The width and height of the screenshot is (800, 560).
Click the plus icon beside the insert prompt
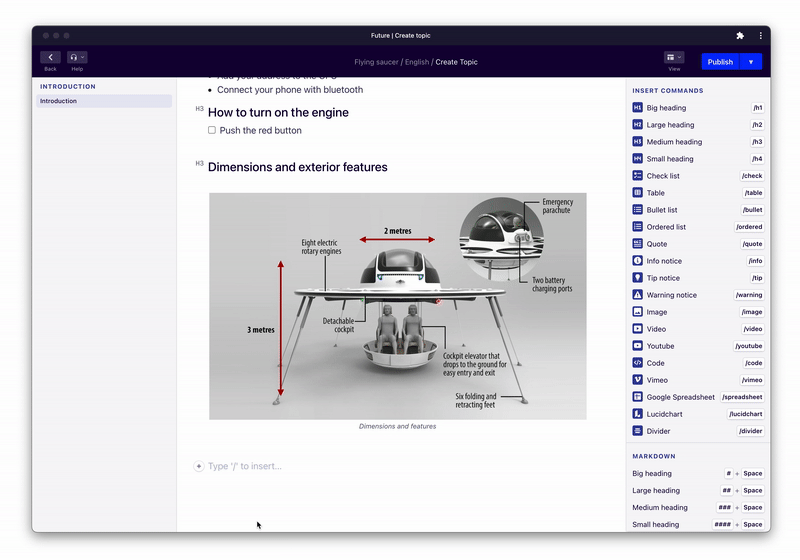point(198,466)
